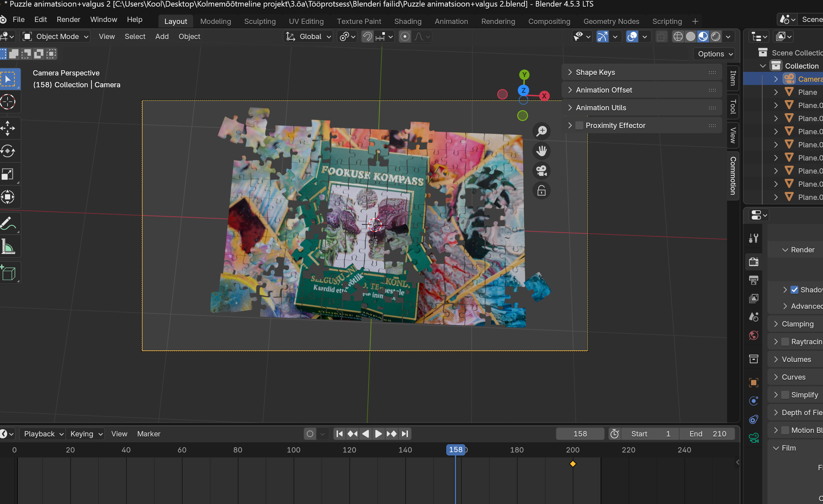Enable the Simplify checkbox
The width and height of the screenshot is (823, 504).
click(786, 395)
